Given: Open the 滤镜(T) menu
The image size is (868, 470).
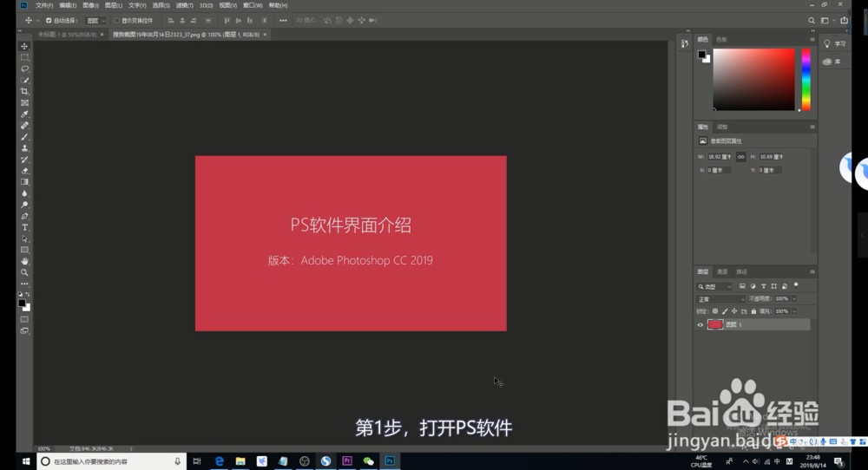Looking at the screenshot, I should pos(185,5).
